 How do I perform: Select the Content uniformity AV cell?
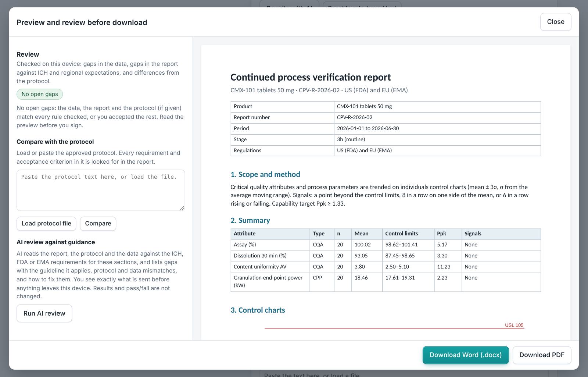pos(270,267)
